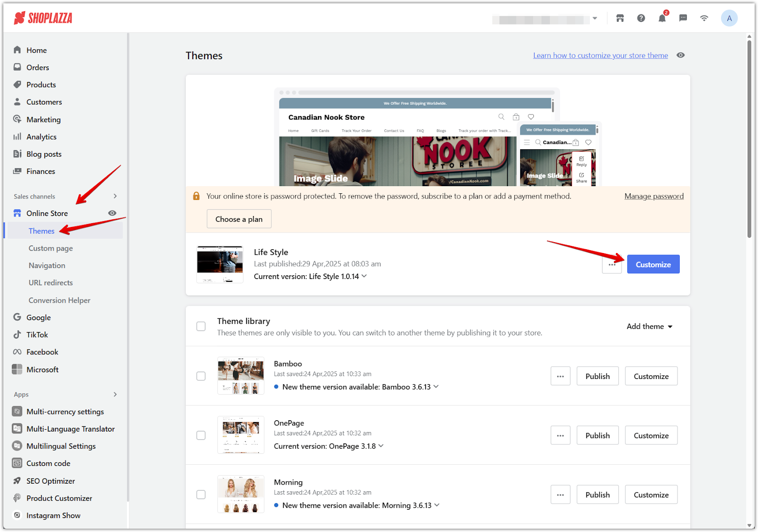This screenshot has height=532, width=758.
Task: Open Conversion Helper menu item
Action: coord(59,300)
